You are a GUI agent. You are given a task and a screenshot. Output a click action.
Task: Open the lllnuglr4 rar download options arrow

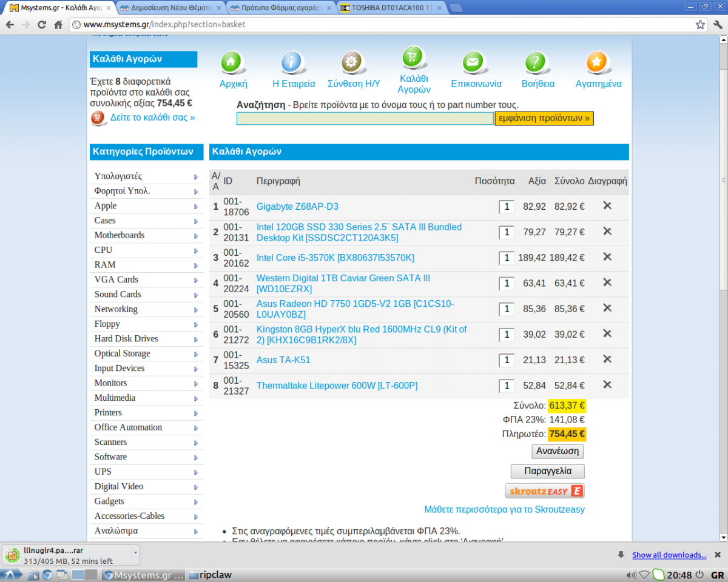coord(136,554)
